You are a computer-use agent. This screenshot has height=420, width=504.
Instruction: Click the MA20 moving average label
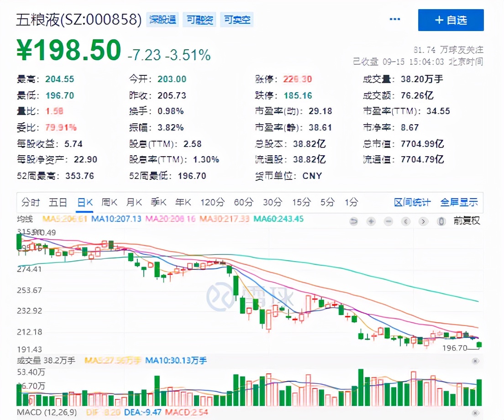[x=170, y=219]
